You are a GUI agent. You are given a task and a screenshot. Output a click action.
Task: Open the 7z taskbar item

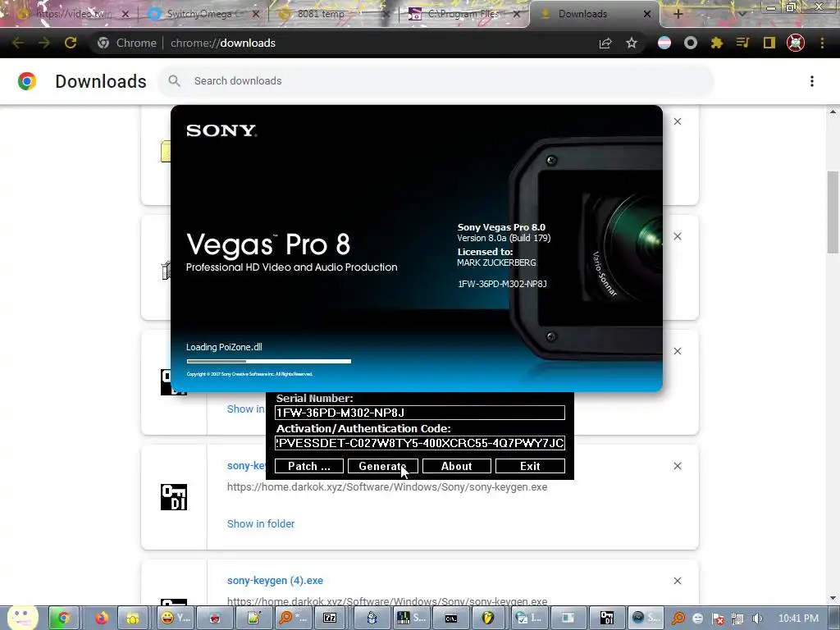[x=330, y=619]
